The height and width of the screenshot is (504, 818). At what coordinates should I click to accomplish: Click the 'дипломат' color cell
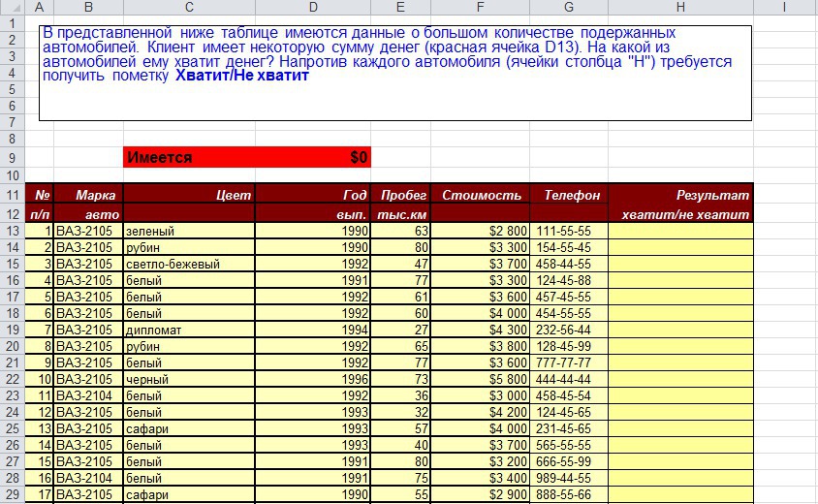(x=189, y=330)
